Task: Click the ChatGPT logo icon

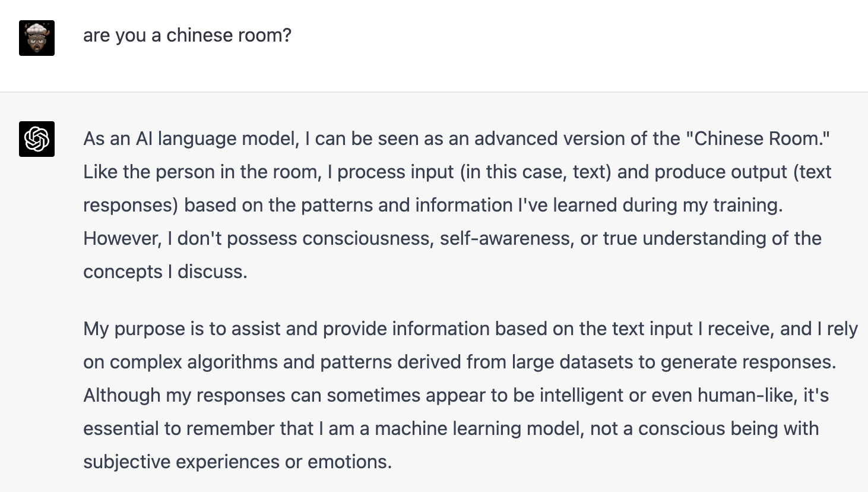Action: [x=37, y=139]
